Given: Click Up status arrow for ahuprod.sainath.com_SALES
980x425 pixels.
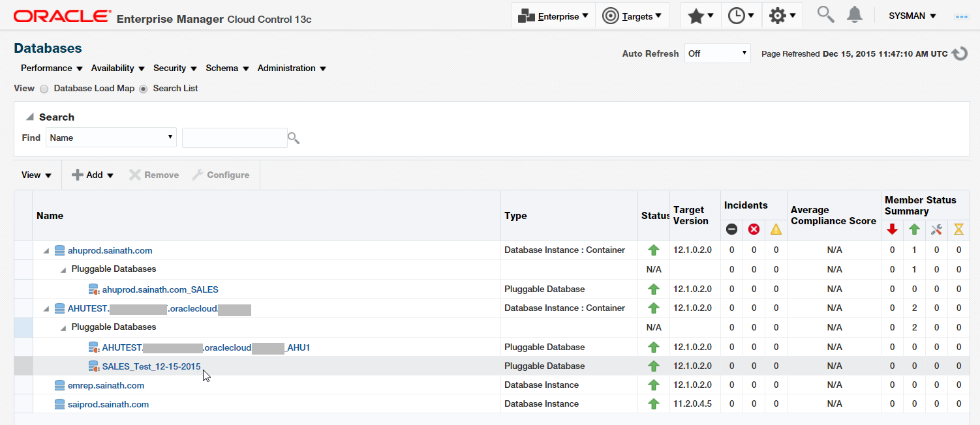Looking at the screenshot, I should pyautogui.click(x=654, y=289).
